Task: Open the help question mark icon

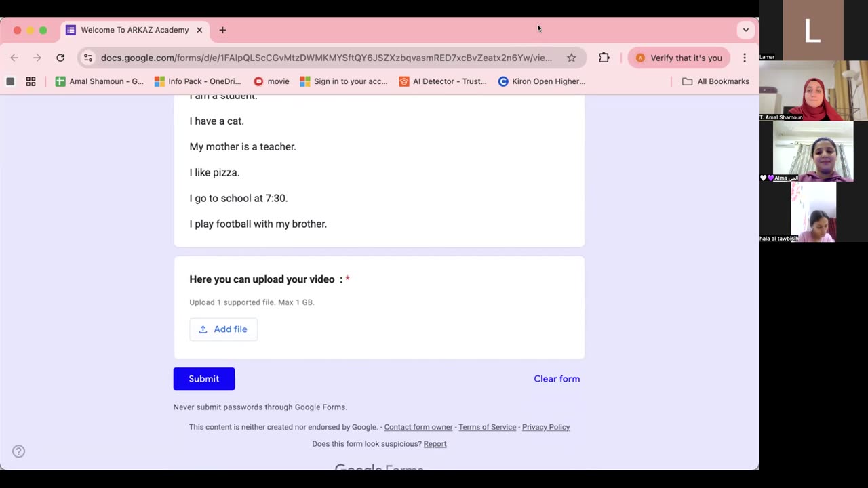Action: point(18,451)
